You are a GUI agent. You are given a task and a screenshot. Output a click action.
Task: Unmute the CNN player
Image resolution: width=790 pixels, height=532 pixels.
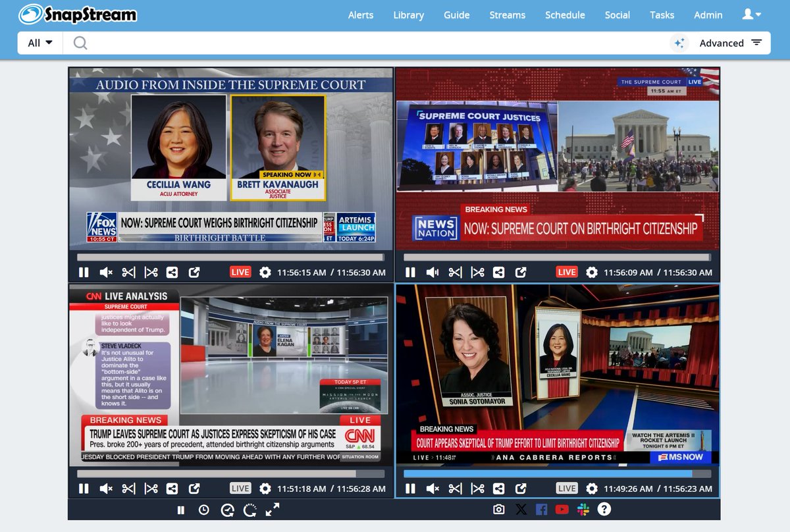click(x=106, y=489)
